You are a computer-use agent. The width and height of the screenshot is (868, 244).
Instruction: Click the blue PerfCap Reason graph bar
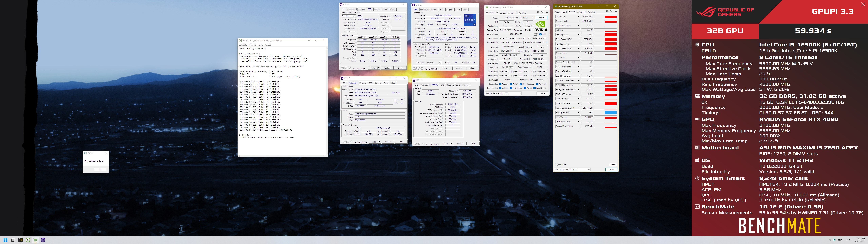(x=610, y=113)
